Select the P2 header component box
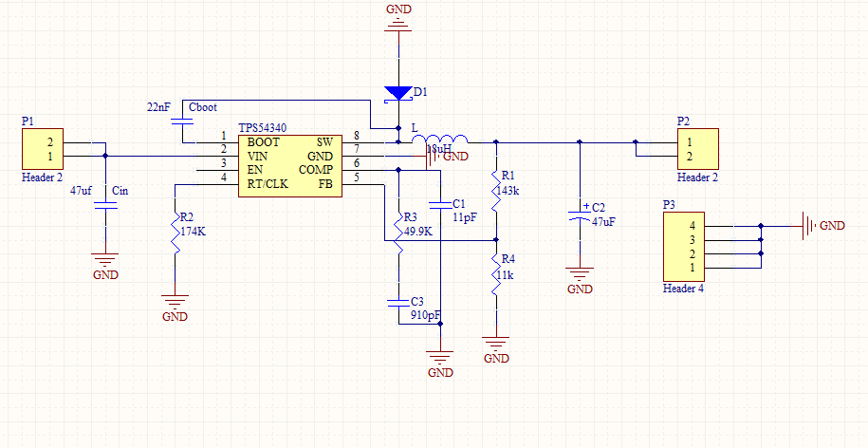This screenshot has height=448, width=868. tap(697, 149)
